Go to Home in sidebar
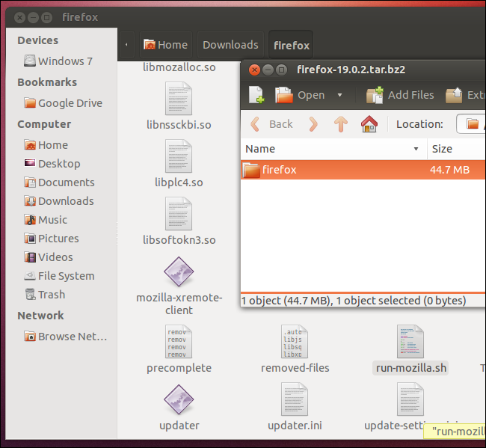 [x=46, y=145]
